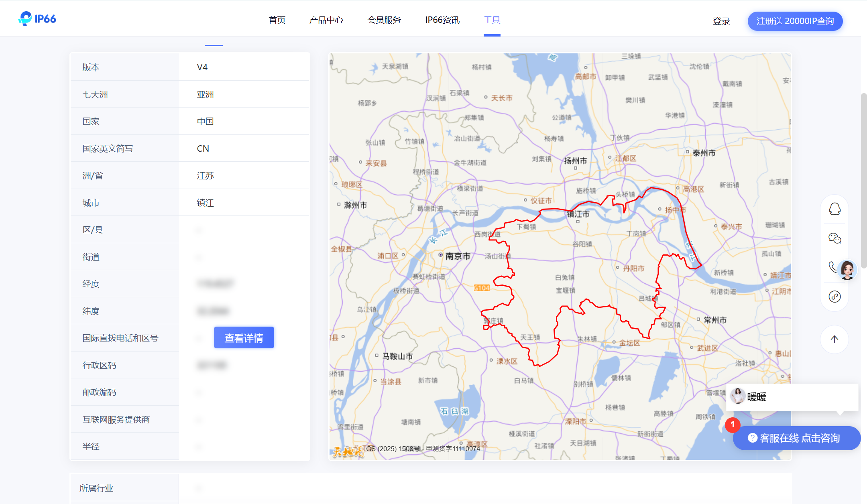Open the WeChat contact sidebar icon

[x=834, y=238]
